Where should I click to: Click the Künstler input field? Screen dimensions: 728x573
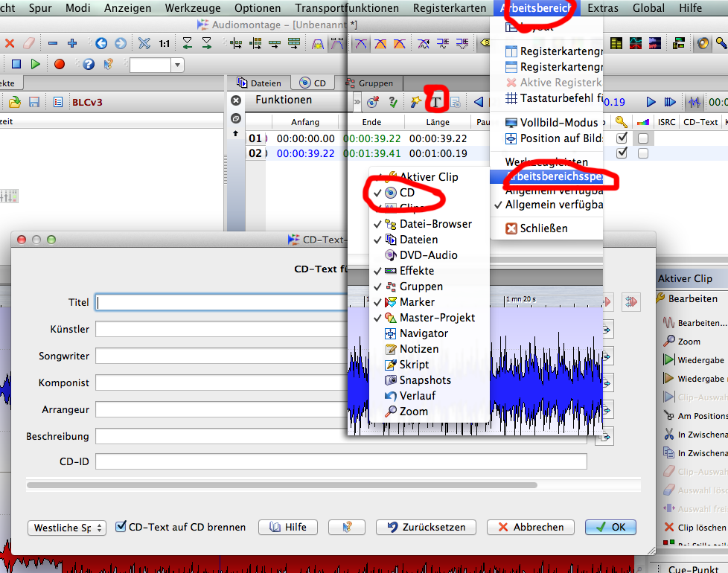click(222, 330)
